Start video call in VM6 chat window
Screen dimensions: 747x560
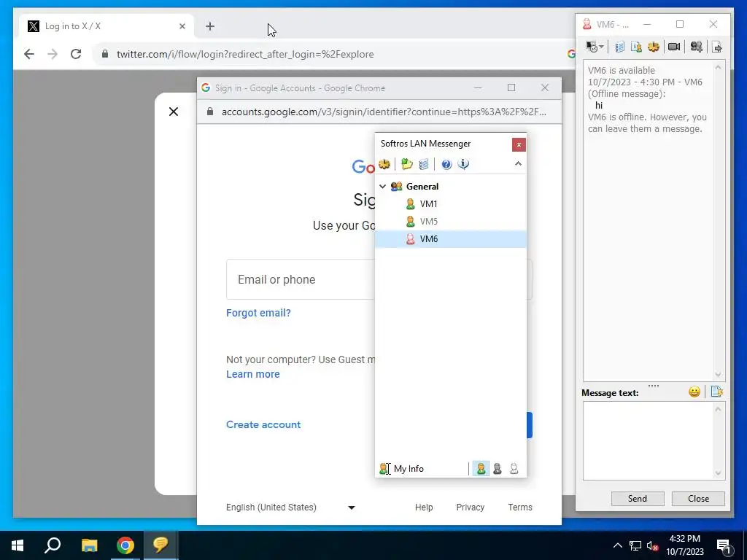(x=673, y=47)
